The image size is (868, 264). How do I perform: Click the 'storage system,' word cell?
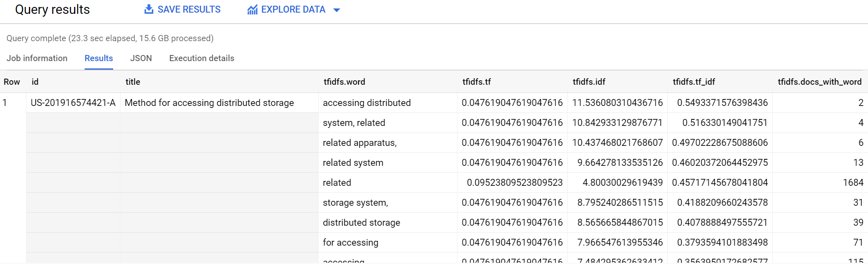355,202
